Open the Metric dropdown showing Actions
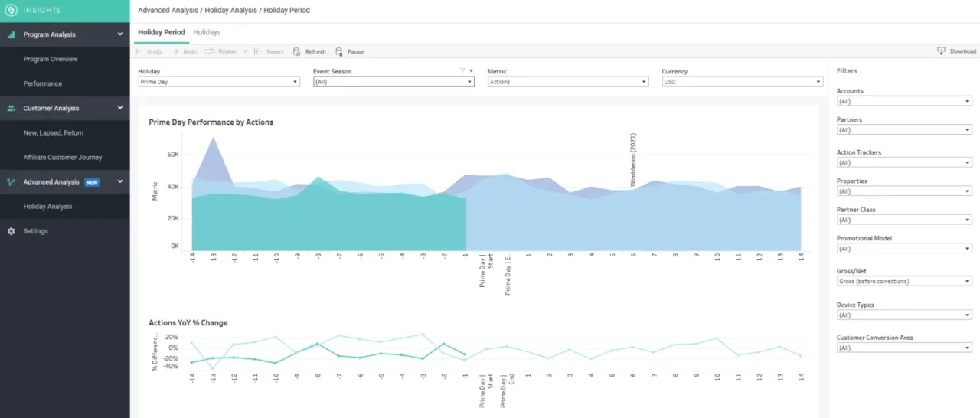Screen dimensions: 980x418 coord(568,82)
